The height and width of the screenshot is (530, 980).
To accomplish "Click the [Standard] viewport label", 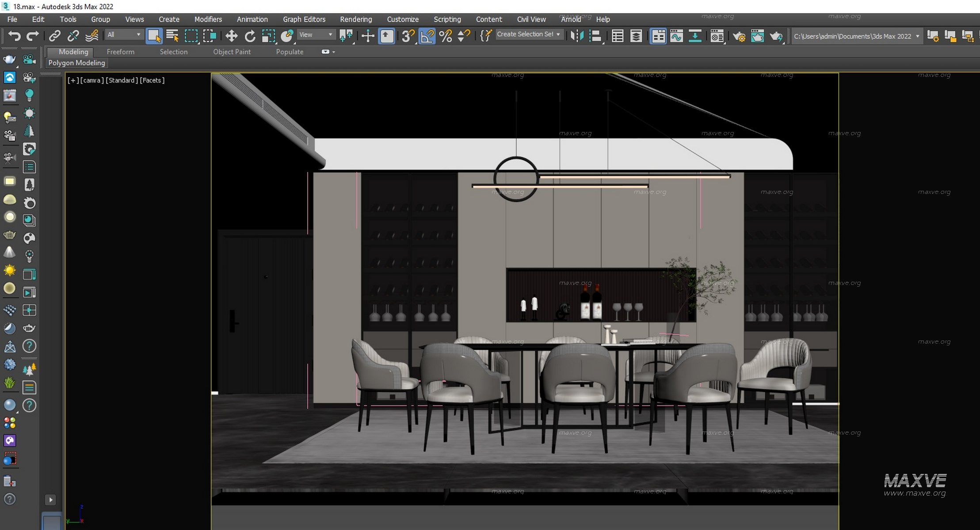I will [x=121, y=80].
